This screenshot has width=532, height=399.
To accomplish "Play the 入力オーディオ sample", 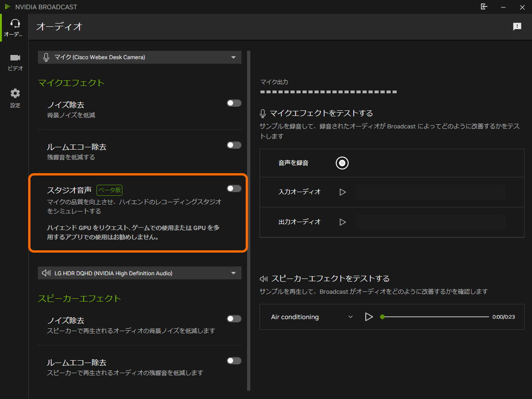I will (x=342, y=193).
